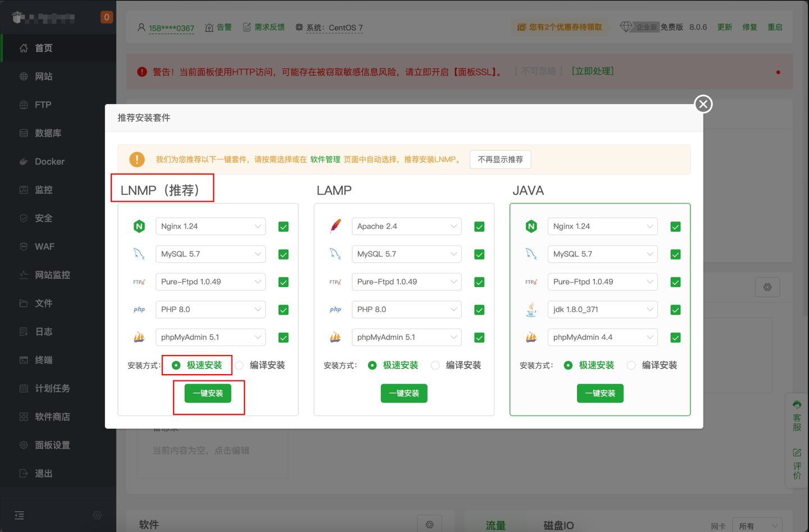
Task: Click the orange notification count badge
Action: tap(106, 17)
